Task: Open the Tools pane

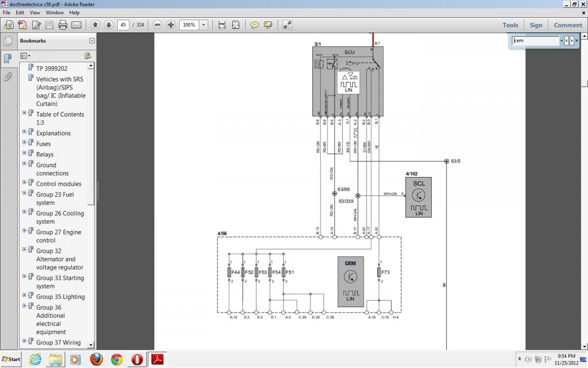Action: 510,25
